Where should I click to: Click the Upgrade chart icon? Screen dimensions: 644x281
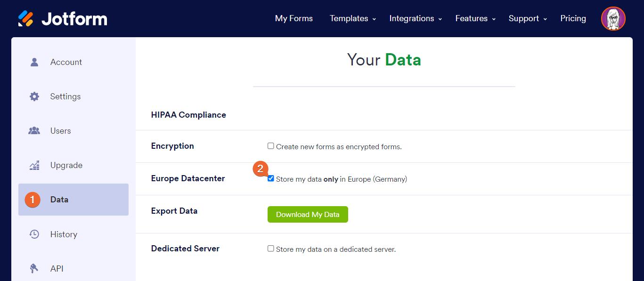tap(34, 165)
